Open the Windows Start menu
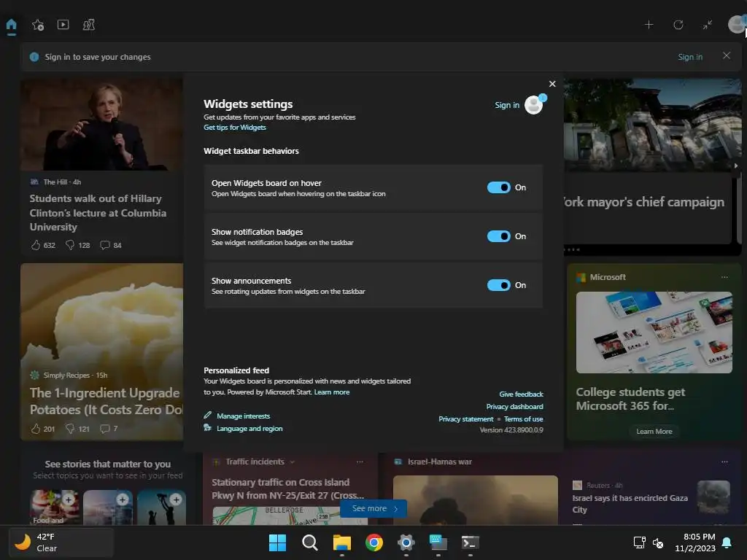 (x=277, y=542)
